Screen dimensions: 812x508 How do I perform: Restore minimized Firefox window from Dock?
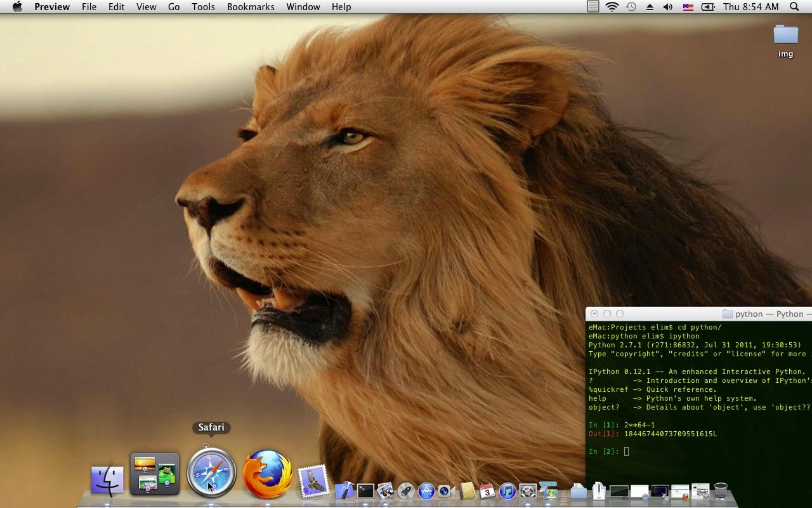680,492
